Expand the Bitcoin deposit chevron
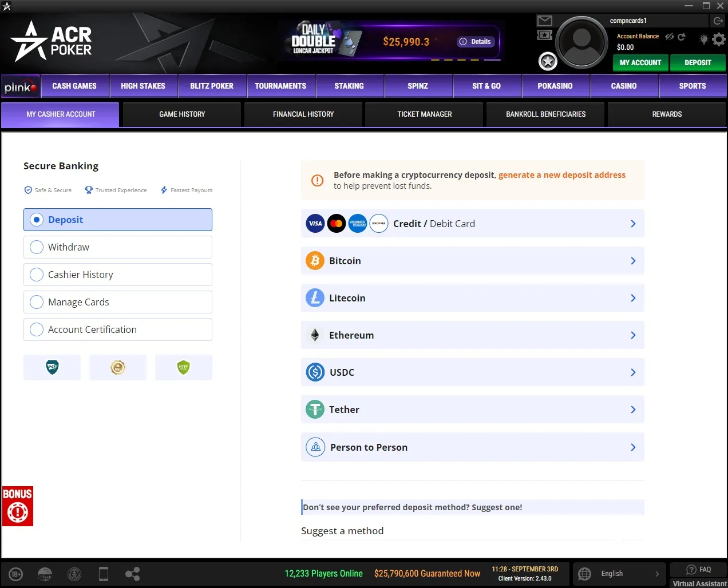This screenshot has width=728, height=588. pyautogui.click(x=633, y=261)
